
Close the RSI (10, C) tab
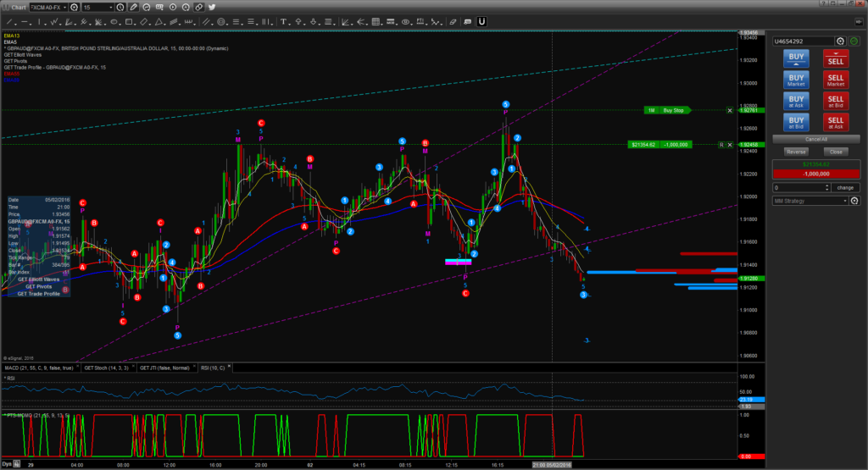tap(229, 366)
